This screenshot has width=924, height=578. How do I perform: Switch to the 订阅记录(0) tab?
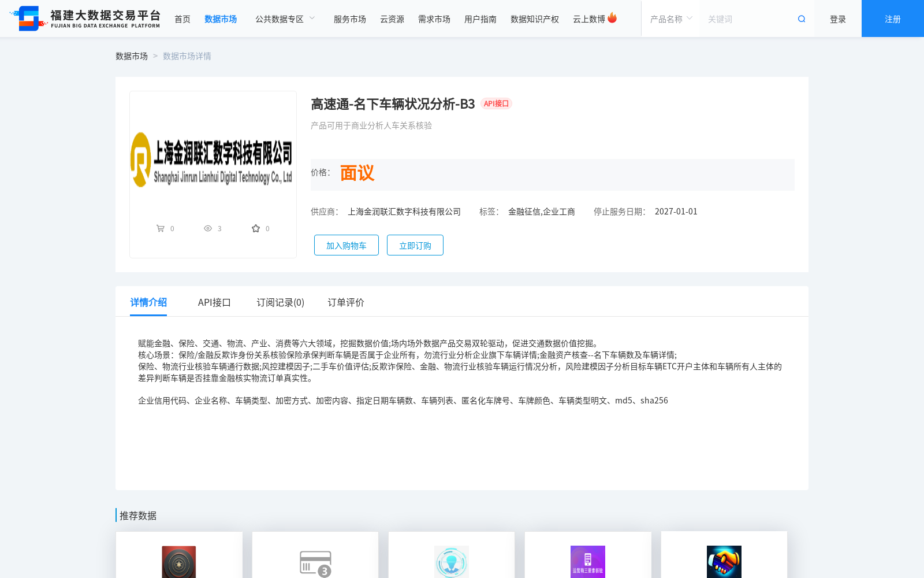pyautogui.click(x=281, y=302)
